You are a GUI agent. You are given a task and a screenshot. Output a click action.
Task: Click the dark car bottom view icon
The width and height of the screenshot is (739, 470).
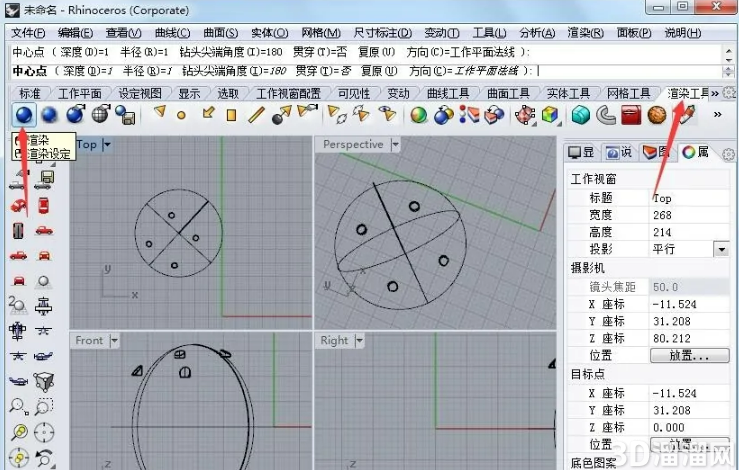pyautogui.click(x=18, y=231)
